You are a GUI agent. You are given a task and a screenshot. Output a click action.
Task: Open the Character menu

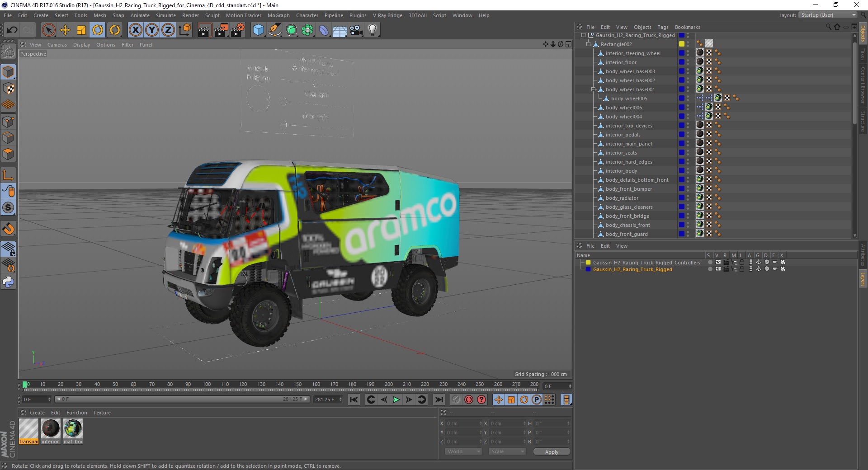coord(307,15)
